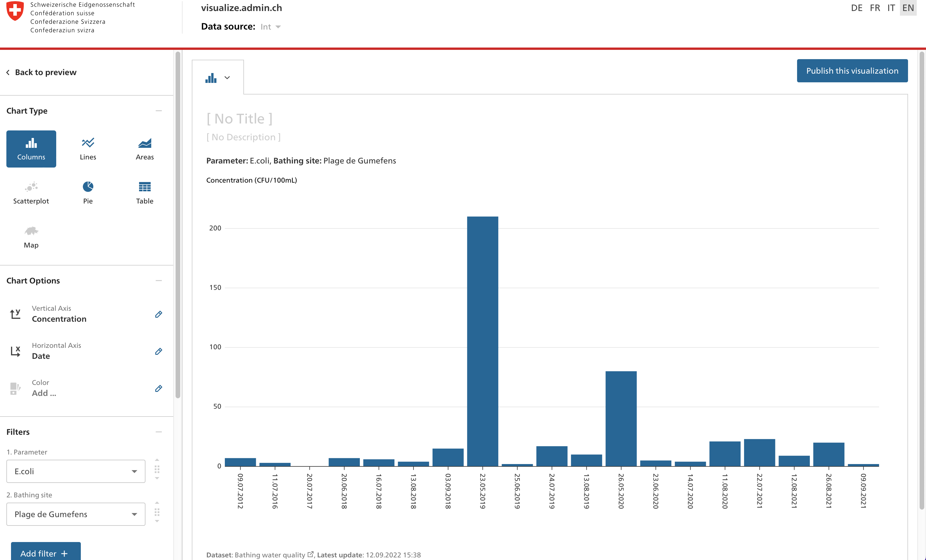Collapse the Chart Options section
Screen dimensions: 926x560
tap(159, 280)
